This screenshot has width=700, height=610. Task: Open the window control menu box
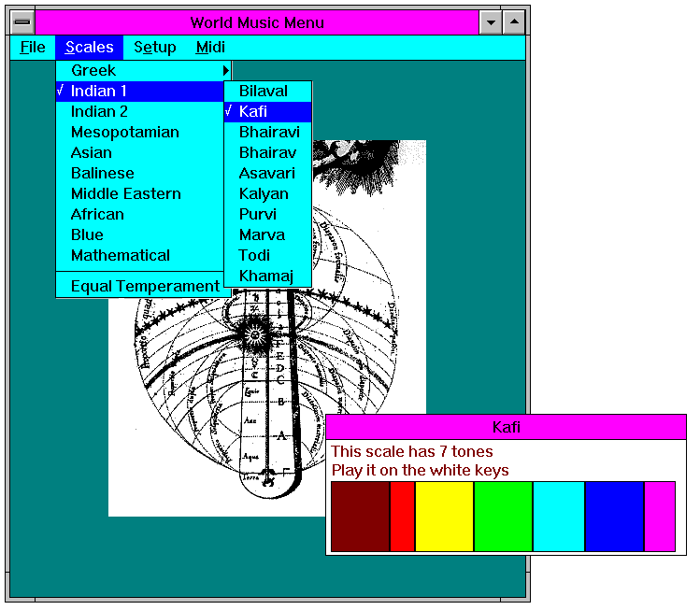coord(22,22)
